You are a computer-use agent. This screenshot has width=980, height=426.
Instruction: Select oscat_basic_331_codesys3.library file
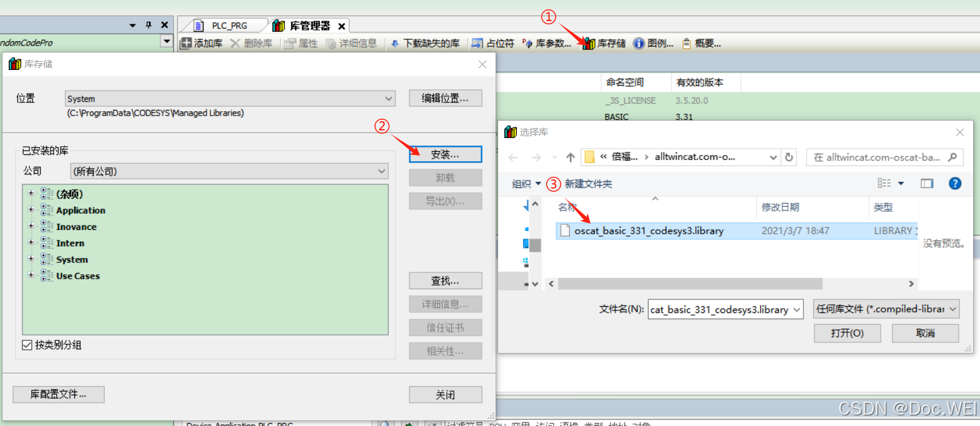point(735,230)
